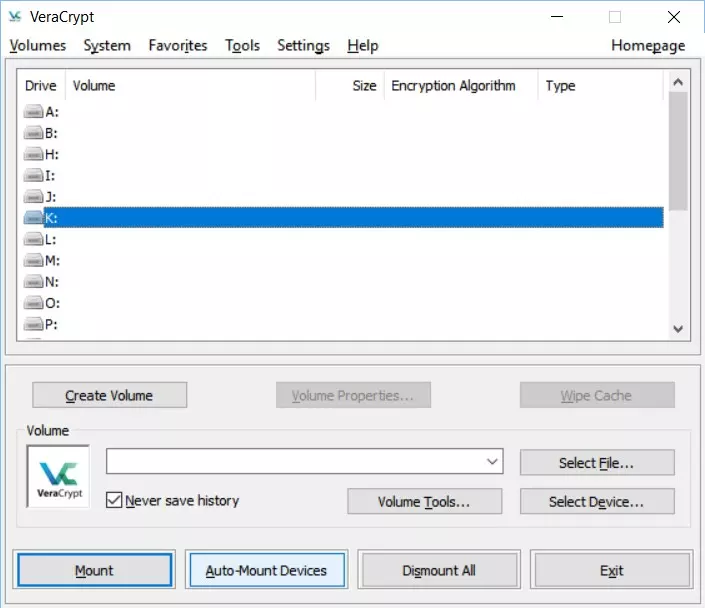Open Volume Tools... button

[x=424, y=501]
